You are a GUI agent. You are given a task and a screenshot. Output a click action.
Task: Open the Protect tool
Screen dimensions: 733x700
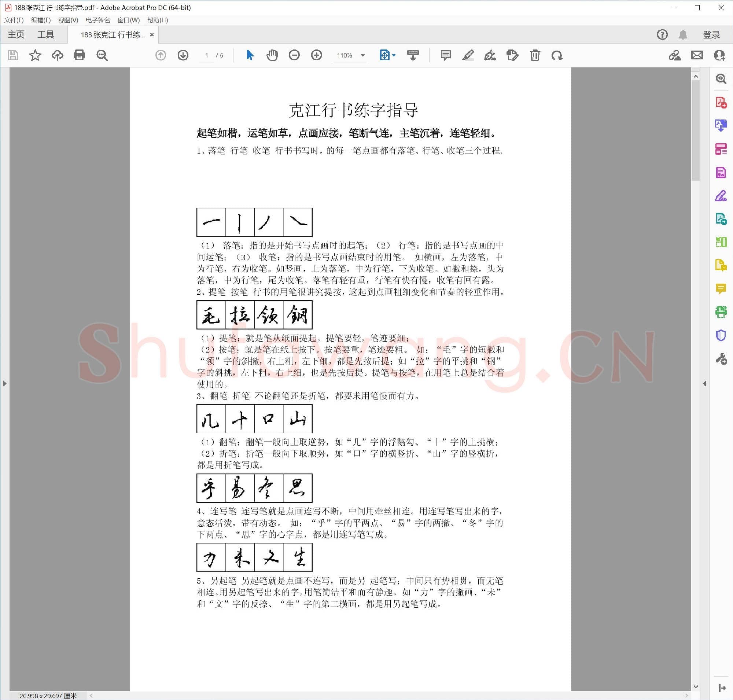(721, 336)
